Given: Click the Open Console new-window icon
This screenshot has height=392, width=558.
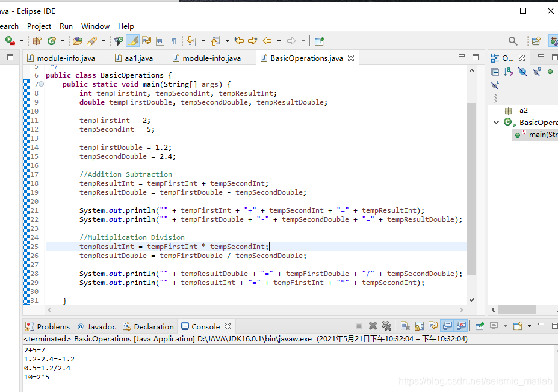Looking at the screenshot, I should tap(518, 326).
